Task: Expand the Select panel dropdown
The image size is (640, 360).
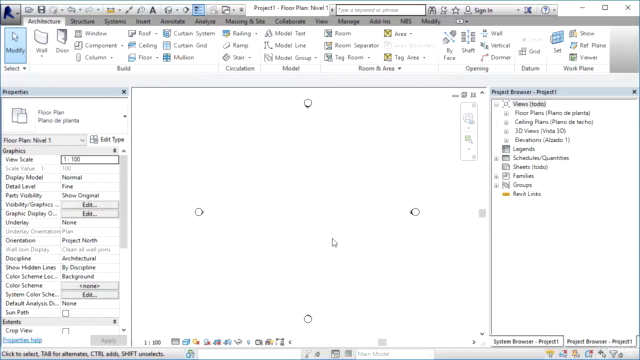Action: point(15,68)
